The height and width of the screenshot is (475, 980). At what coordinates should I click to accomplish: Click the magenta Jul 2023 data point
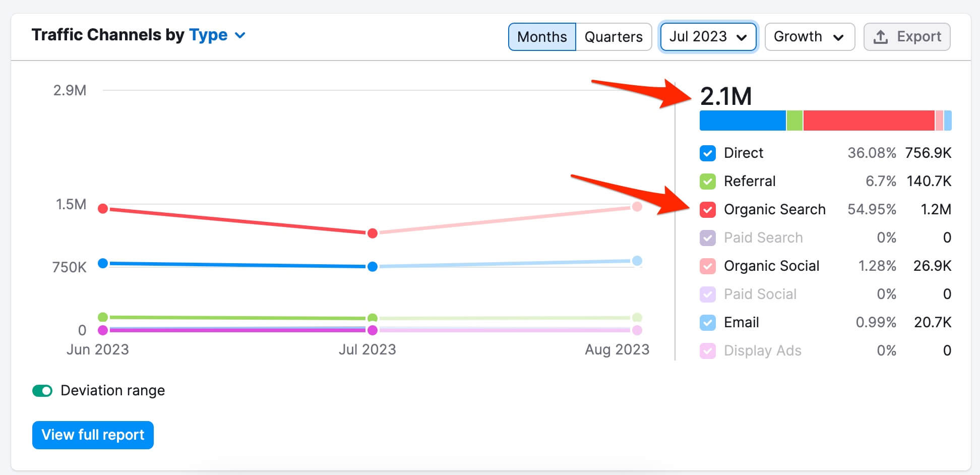(373, 330)
